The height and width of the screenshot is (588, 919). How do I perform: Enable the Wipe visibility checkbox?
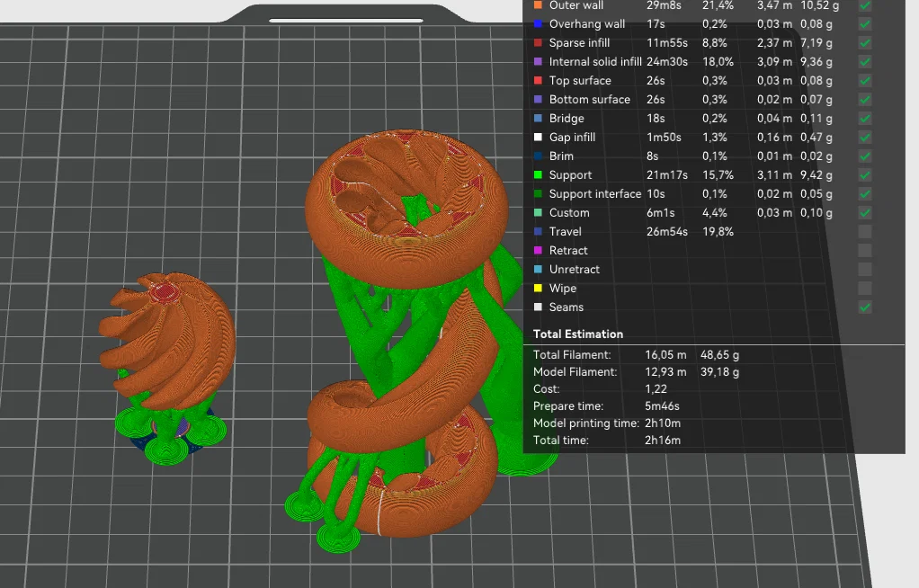pyautogui.click(x=864, y=288)
